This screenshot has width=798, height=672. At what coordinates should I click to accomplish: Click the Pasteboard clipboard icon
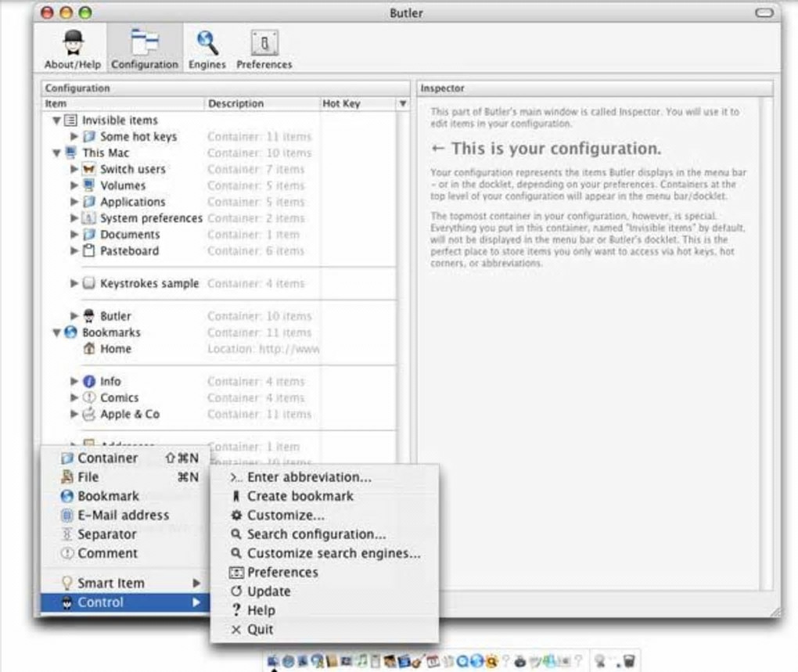[x=89, y=250]
